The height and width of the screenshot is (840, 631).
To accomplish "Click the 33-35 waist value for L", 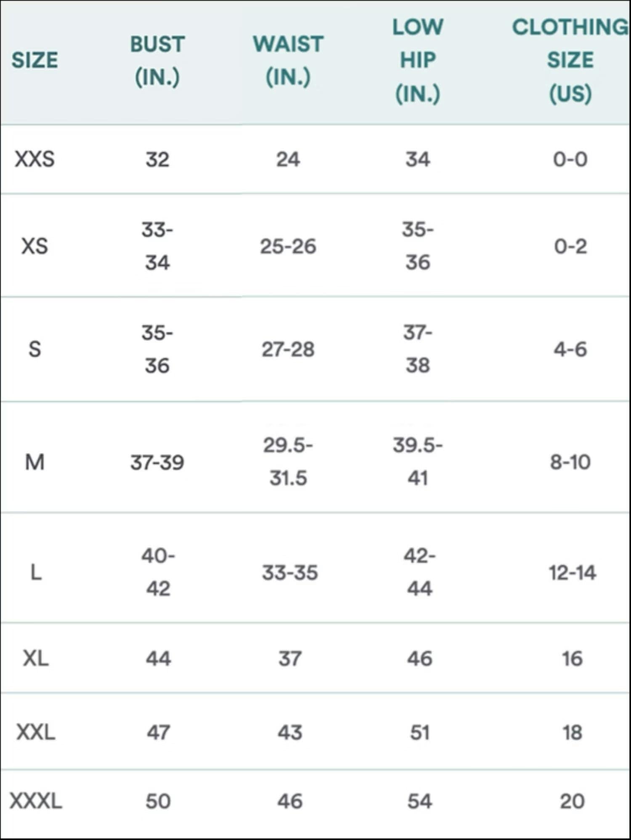I will tap(290, 573).
